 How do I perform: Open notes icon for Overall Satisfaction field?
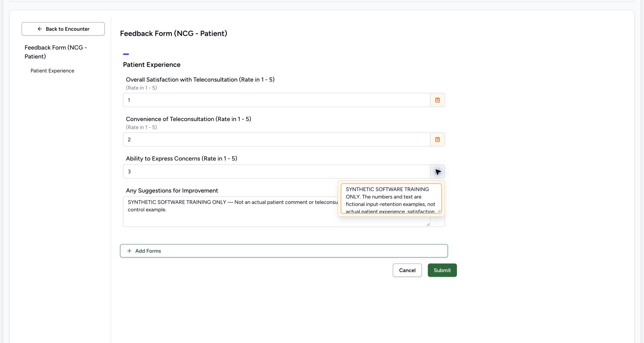pyautogui.click(x=438, y=100)
